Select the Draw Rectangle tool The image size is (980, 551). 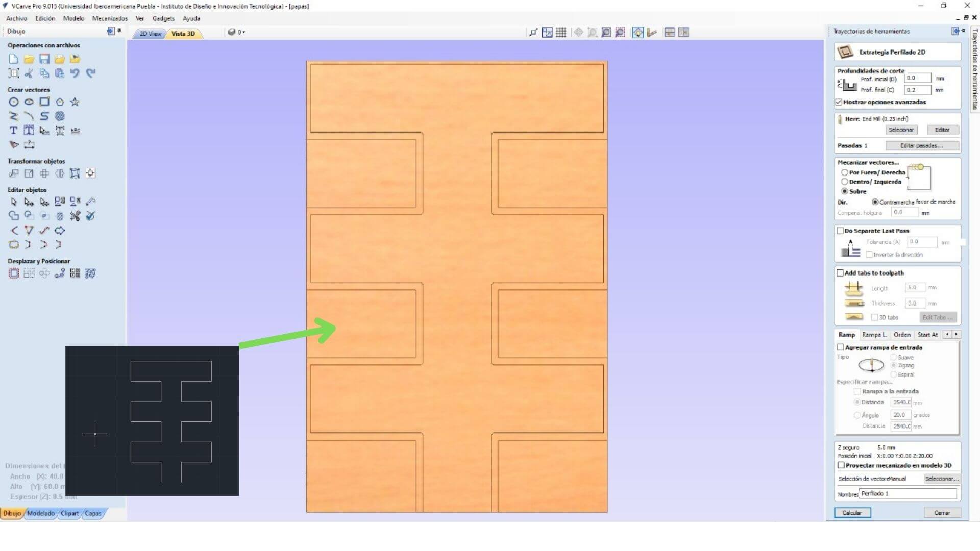pos(44,102)
